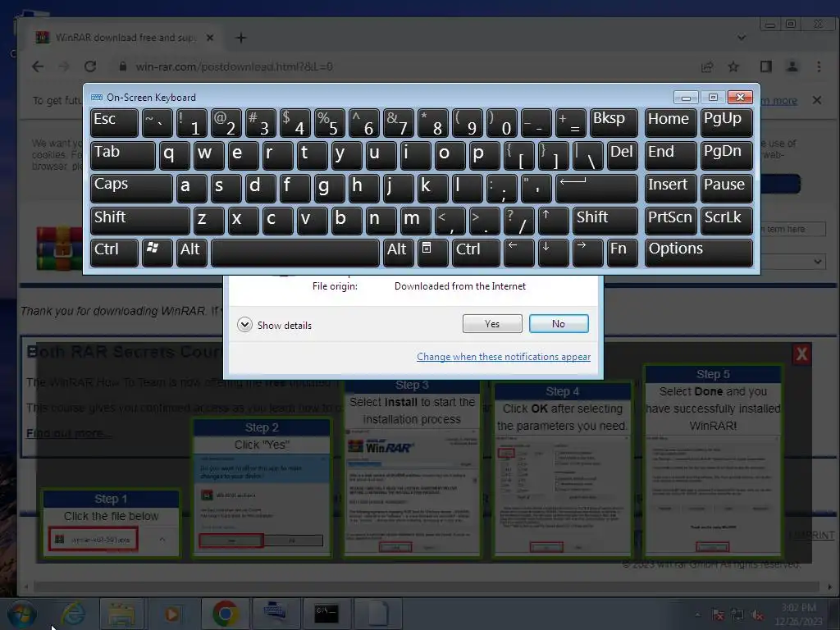Image resolution: width=840 pixels, height=630 pixels.
Task: Open Chrome tab search chevron
Action: pos(742,38)
